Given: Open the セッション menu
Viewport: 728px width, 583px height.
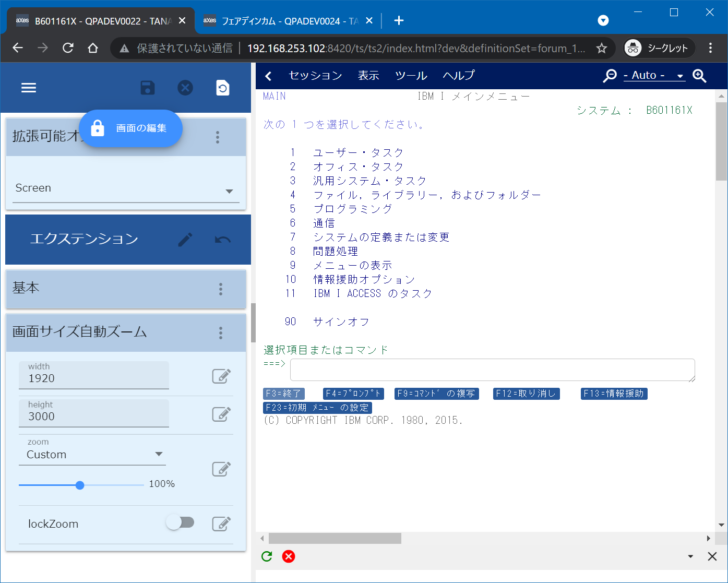Looking at the screenshot, I should pos(314,75).
